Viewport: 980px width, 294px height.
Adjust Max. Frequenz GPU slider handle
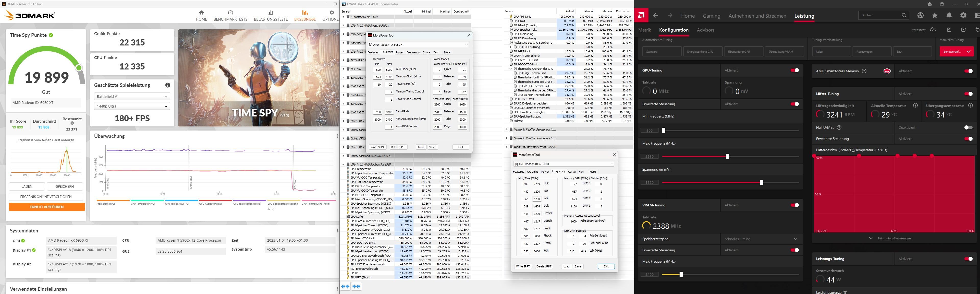coord(727,157)
